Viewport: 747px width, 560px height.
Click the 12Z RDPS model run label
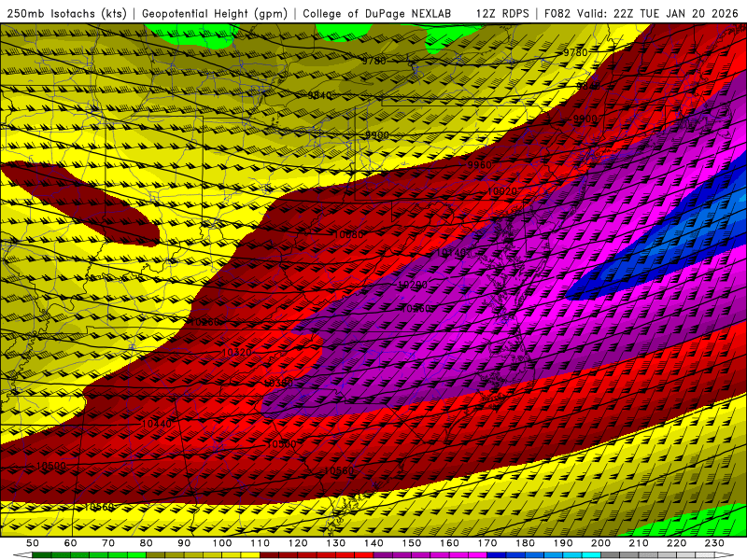click(504, 13)
